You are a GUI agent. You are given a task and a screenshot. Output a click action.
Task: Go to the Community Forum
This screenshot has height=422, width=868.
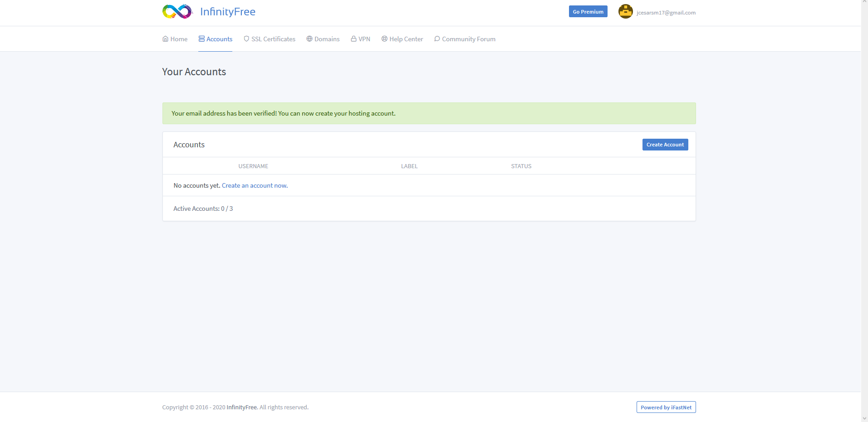click(x=468, y=39)
